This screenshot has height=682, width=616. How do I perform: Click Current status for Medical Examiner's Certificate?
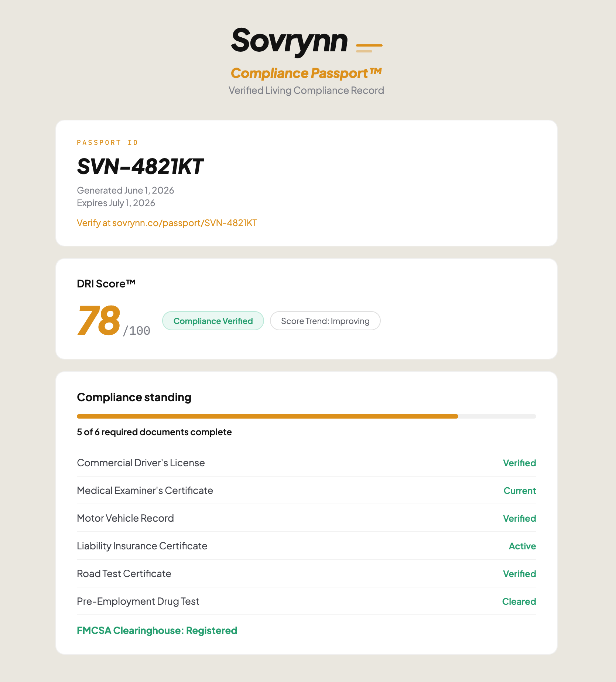point(520,491)
